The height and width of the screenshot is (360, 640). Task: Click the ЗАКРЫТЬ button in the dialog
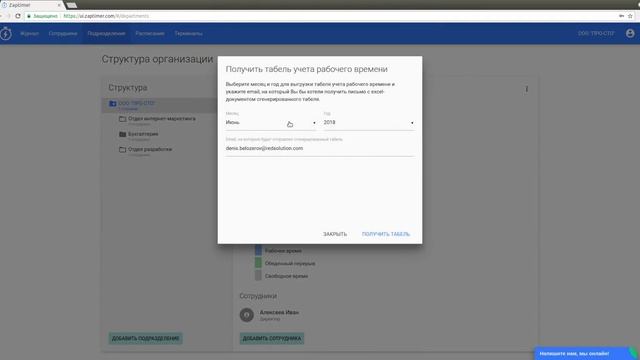pyautogui.click(x=335, y=234)
